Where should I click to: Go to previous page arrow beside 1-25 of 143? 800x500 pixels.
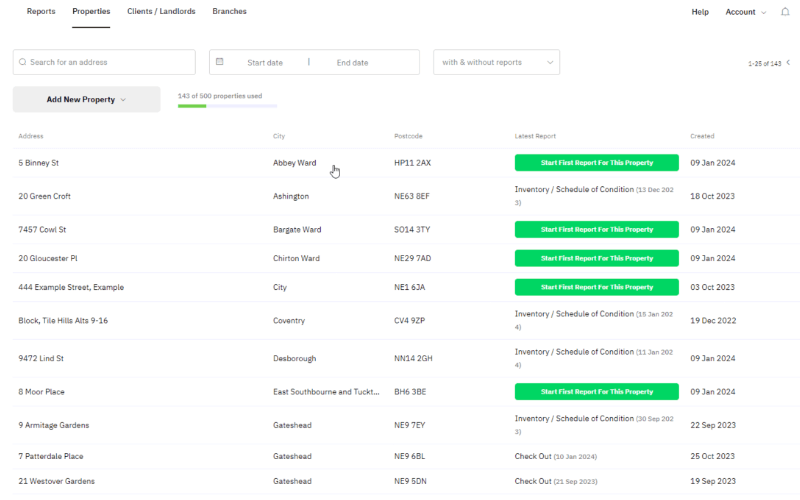pyautogui.click(x=788, y=62)
